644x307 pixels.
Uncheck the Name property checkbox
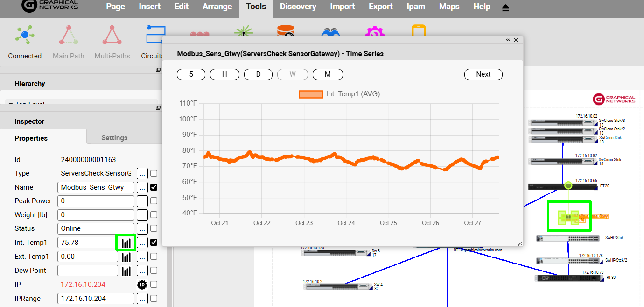pyautogui.click(x=154, y=187)
